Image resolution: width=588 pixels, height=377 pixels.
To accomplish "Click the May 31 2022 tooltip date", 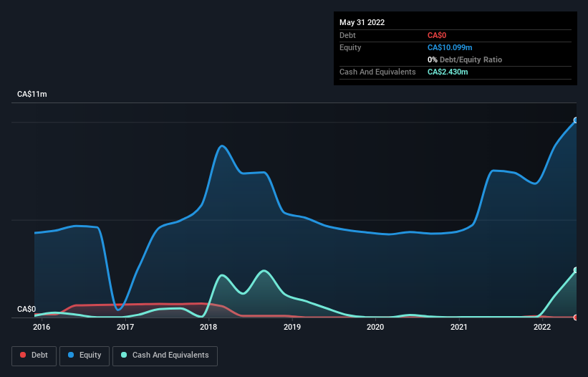I will (362, 22).
